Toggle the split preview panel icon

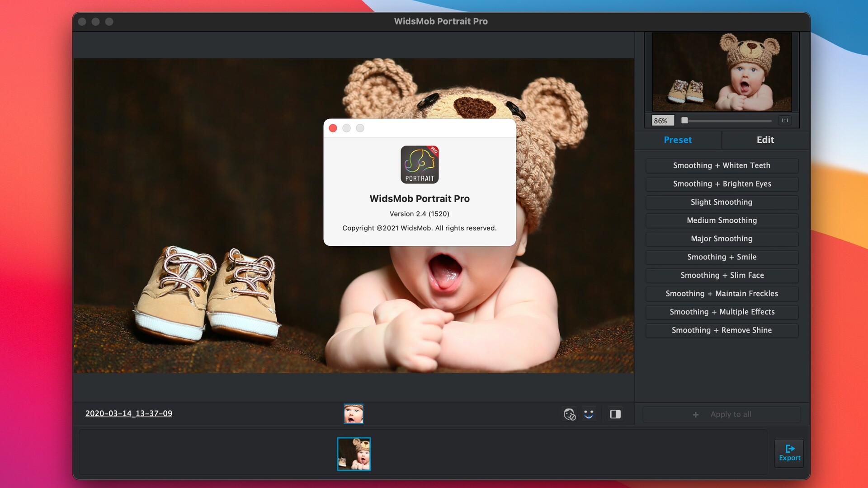click(x=615, y=413)
